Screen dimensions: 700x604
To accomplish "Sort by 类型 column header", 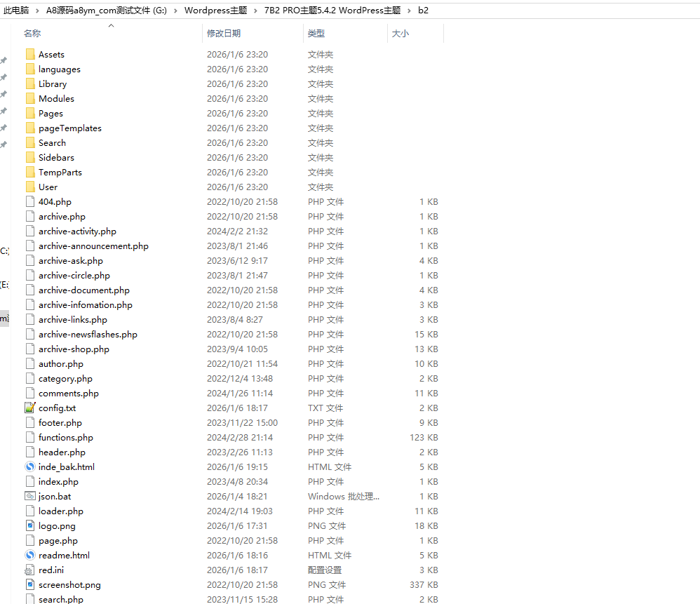I will pyautogui.click(x=316, y=34).
